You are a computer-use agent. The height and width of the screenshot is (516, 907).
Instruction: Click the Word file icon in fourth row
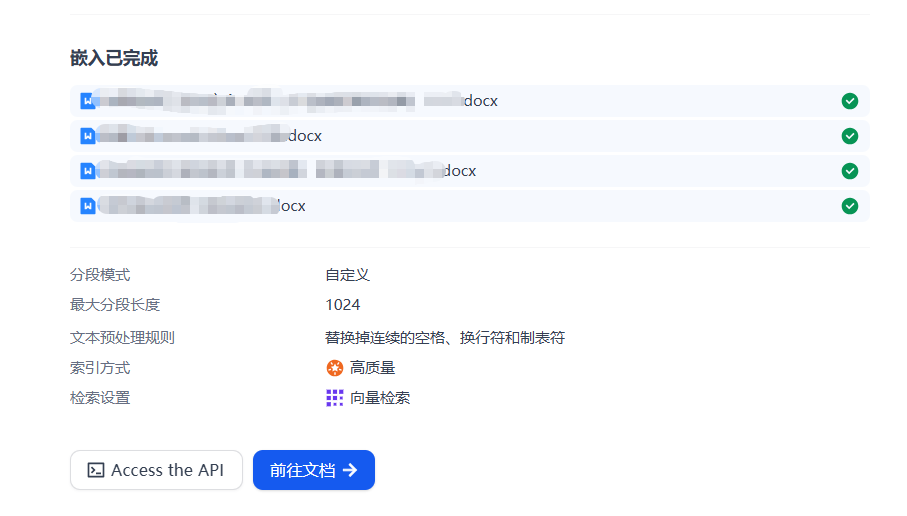pos(88,206)
